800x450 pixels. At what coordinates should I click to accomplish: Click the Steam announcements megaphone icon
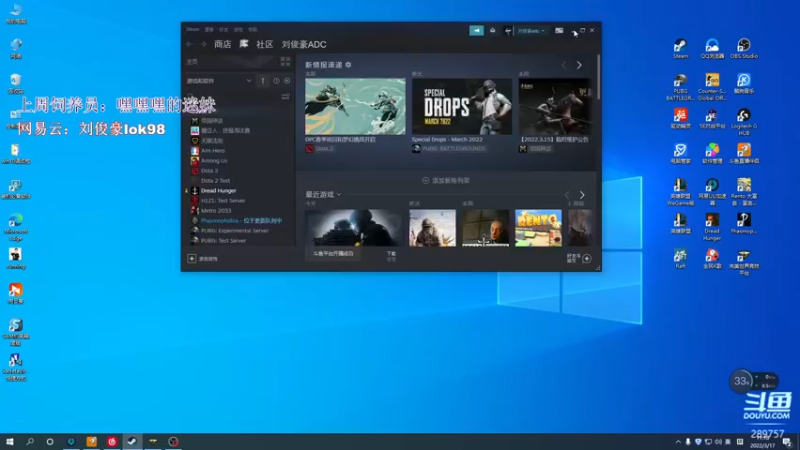476,31
